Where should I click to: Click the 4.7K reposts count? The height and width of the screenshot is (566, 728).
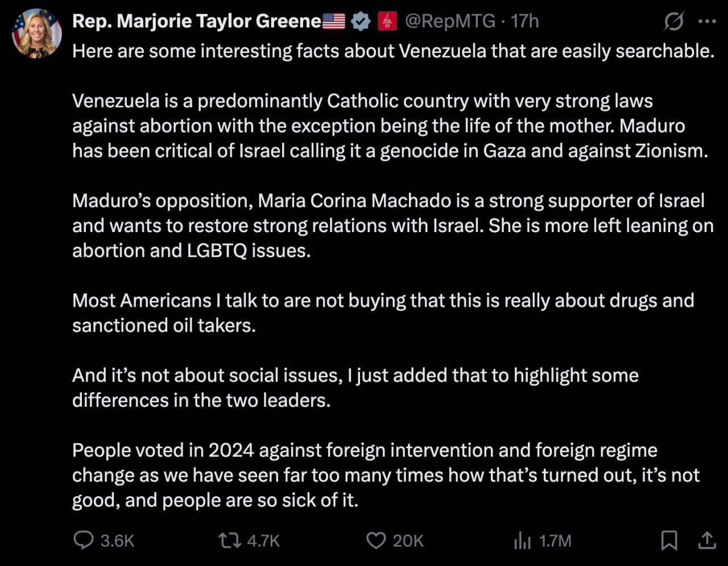tap(263, 540)
